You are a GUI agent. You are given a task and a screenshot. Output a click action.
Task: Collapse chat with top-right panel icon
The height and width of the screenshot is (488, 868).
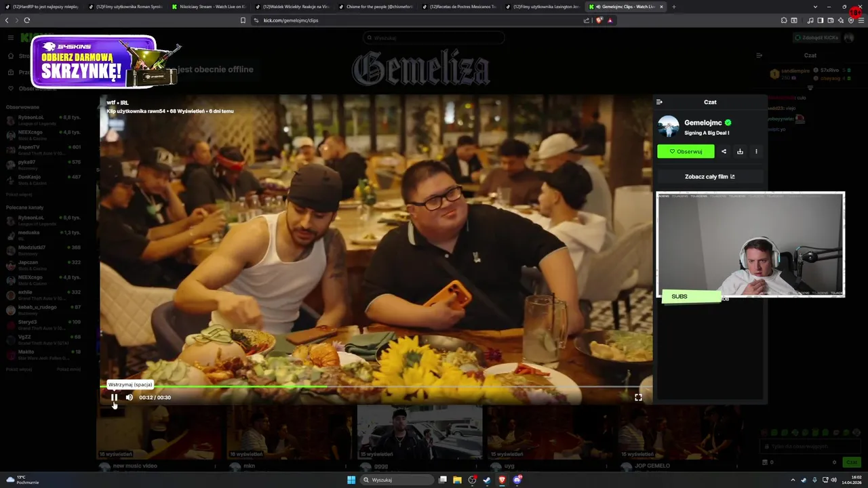759,56
